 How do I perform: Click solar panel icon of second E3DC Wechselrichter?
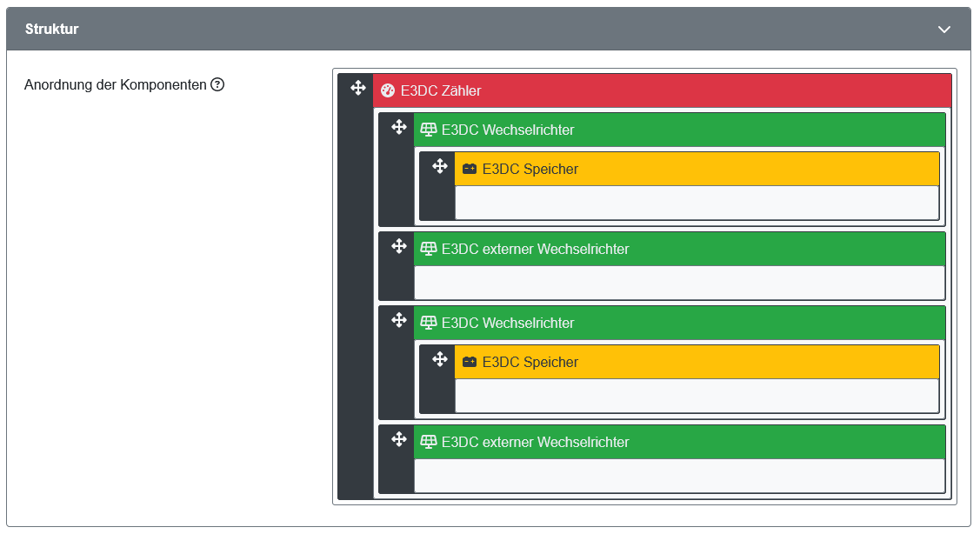(428, 323)
